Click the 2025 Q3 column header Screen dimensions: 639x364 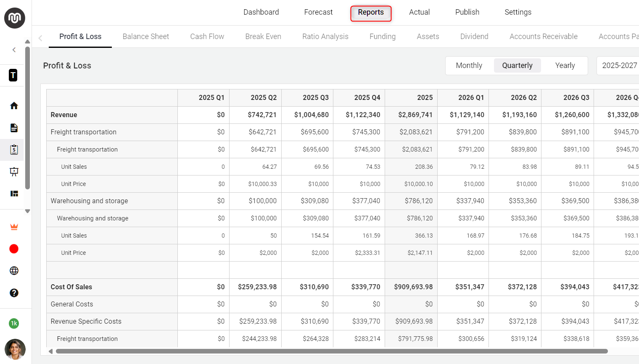pos(307,97)
